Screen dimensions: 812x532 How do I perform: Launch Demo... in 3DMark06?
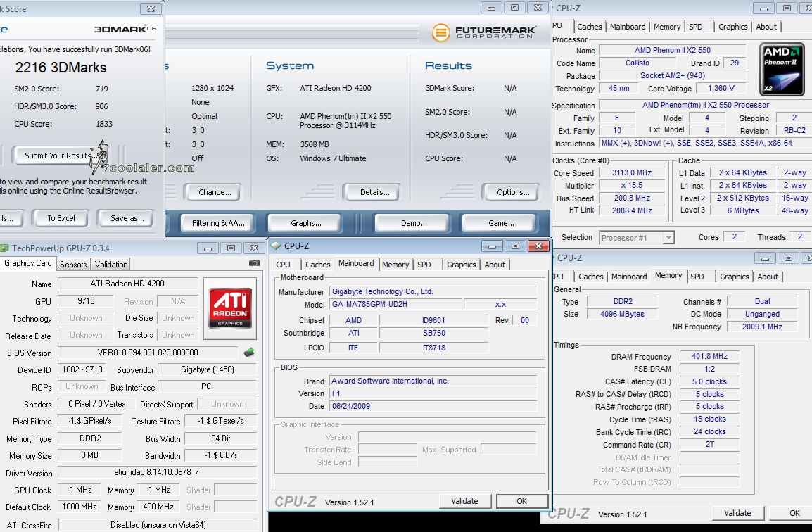coord(414,223)
